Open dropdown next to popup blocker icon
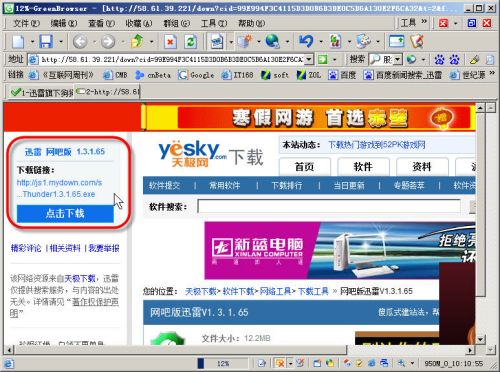This screenshot has width=500, height=372. (290, 363)
